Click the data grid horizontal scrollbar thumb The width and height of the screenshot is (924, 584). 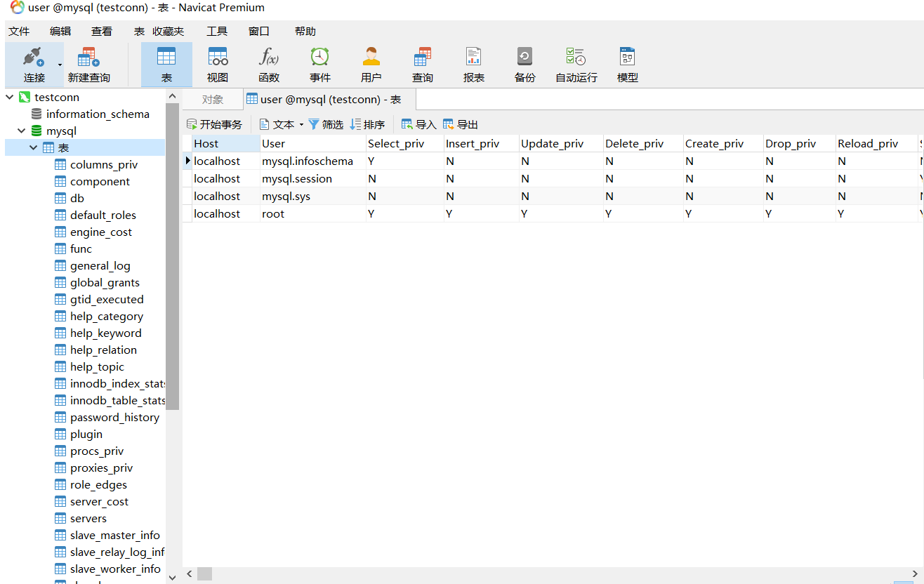pos(204,574)
